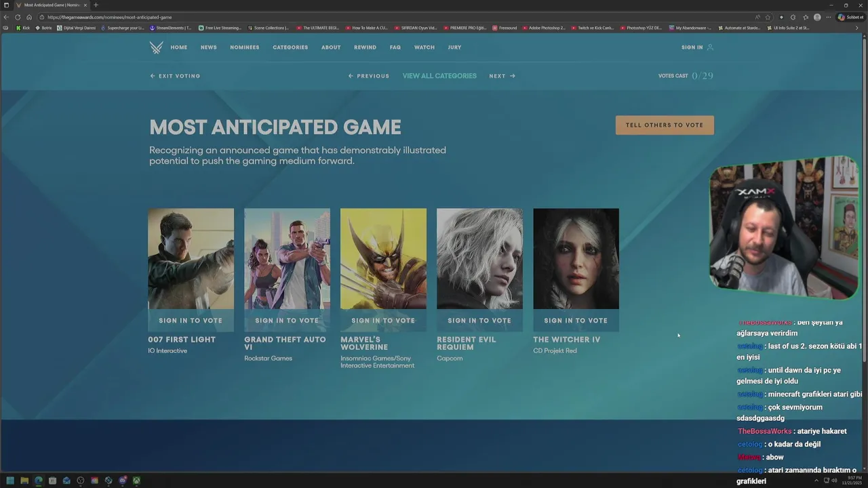Open a new browser tab with plus
868x488 pixels.
pos(96,5)
